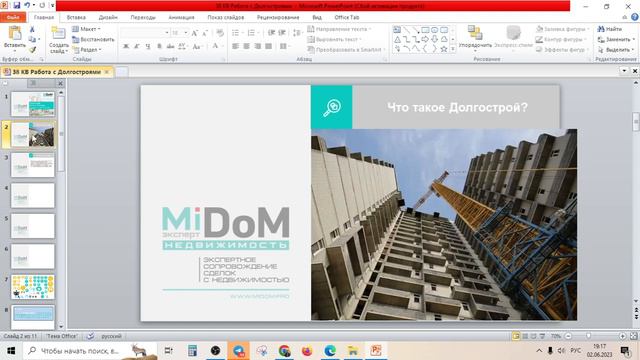
Task: Open the font color dropdown arrow
Action: tap(222, 46)
